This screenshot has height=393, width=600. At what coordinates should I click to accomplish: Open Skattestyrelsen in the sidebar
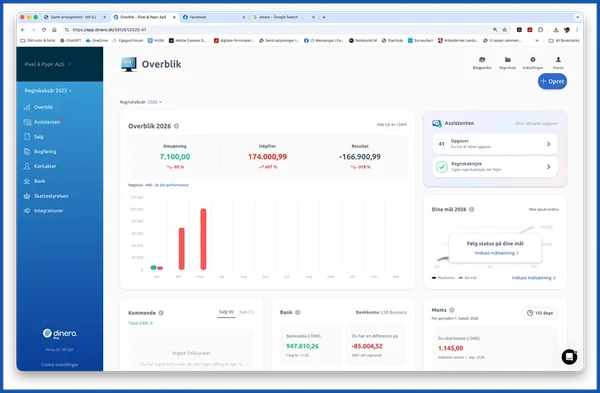(x=46, y=196)
